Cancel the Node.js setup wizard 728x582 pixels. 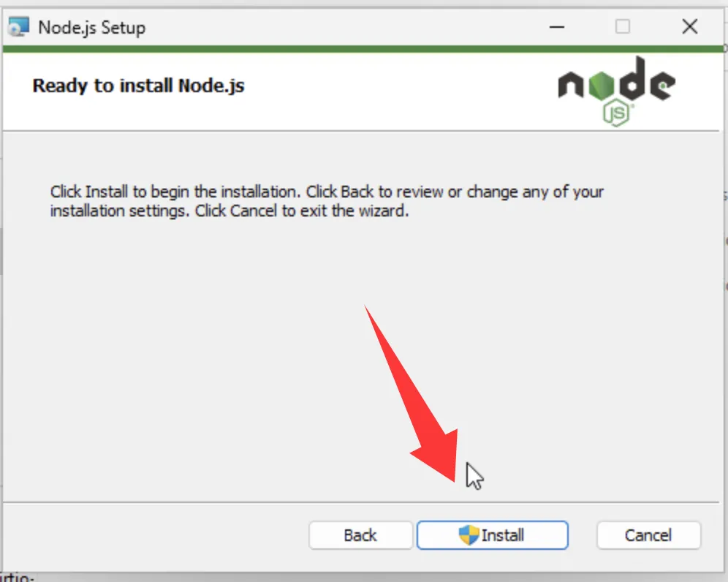click(648, 535)
